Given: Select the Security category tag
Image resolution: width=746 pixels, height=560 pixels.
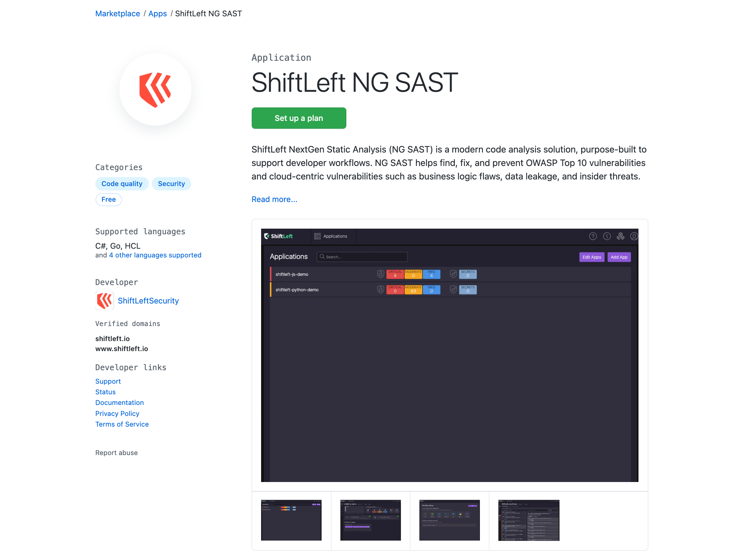Looking at the screenshot, I should [x=171, y=184].
